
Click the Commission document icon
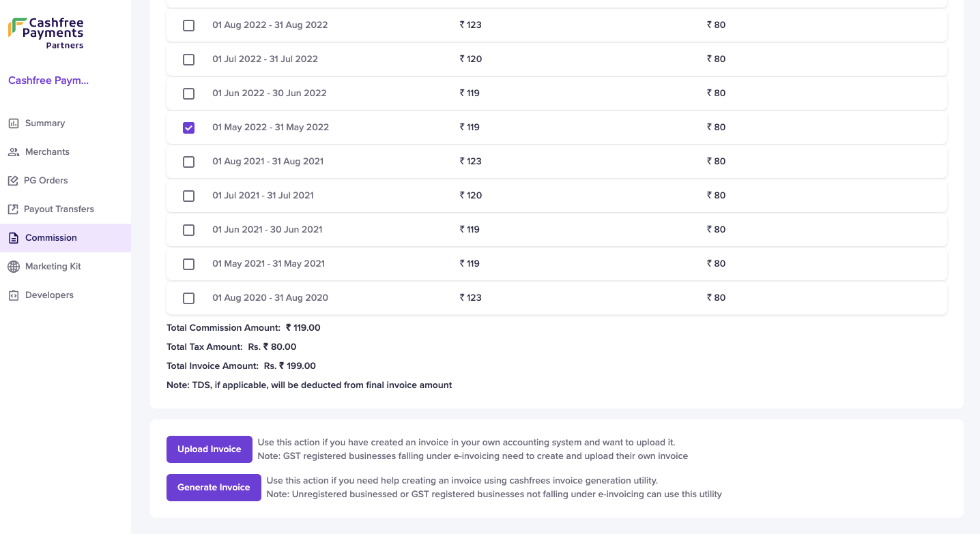(x=14, y=238)
